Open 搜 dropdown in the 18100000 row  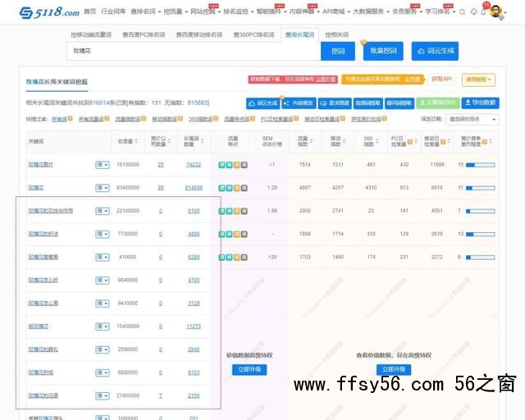click(x=103, y=165)
